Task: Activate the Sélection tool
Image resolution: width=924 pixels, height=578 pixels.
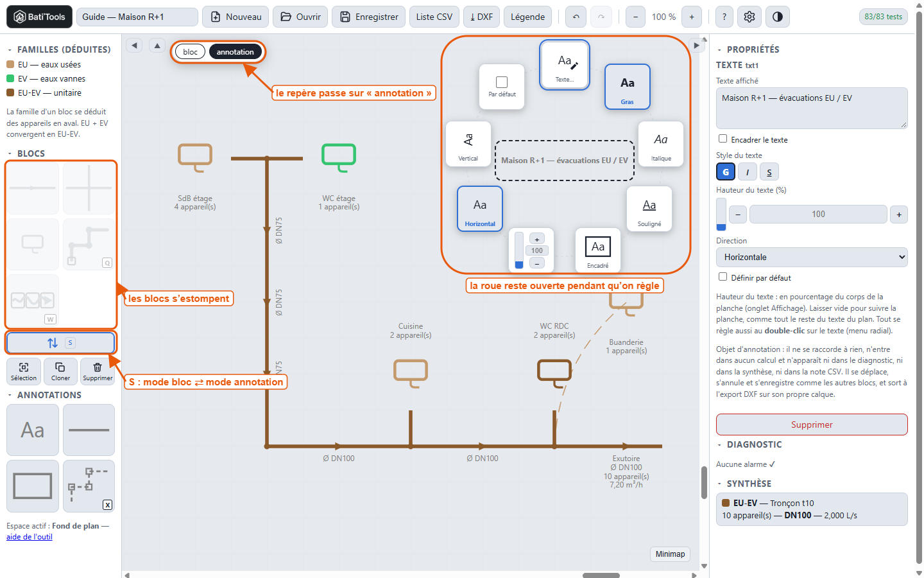Action: 24,371
